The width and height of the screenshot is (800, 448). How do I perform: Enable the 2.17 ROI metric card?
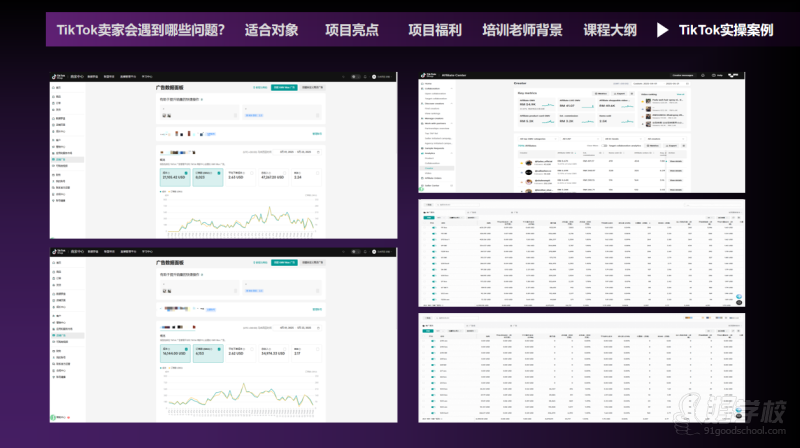(x=307, y=353)
